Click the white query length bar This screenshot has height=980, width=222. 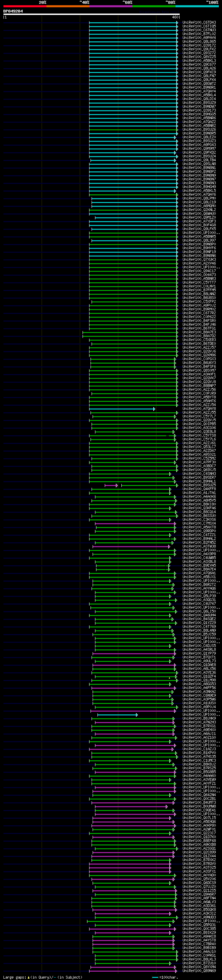(92, 15)
